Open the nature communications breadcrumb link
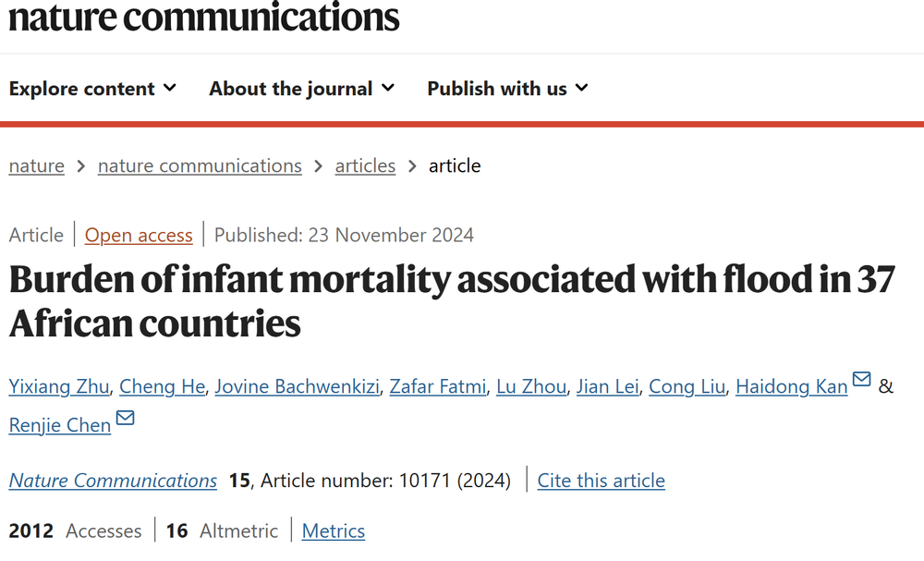The width and height of the screenshot is (924, 561). click(x=200, y=165)
